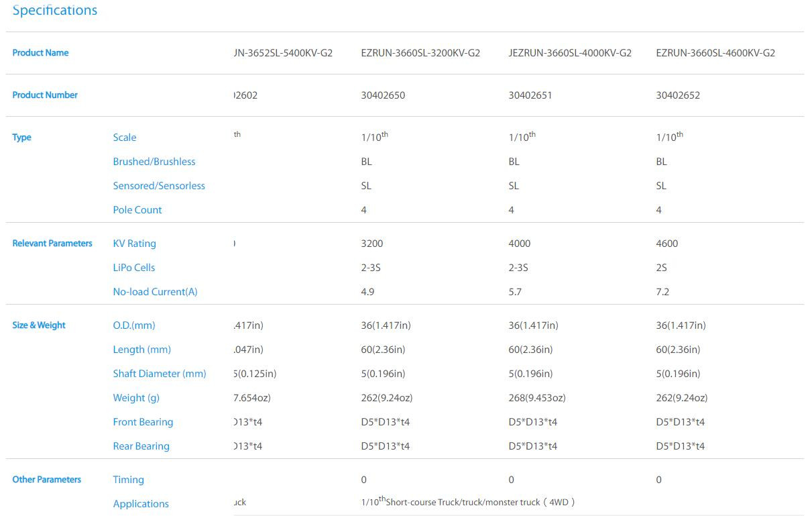This screenshot has height=516, width=812.
Task: Click the Product Name row label
Action: (x=40, y=53)
